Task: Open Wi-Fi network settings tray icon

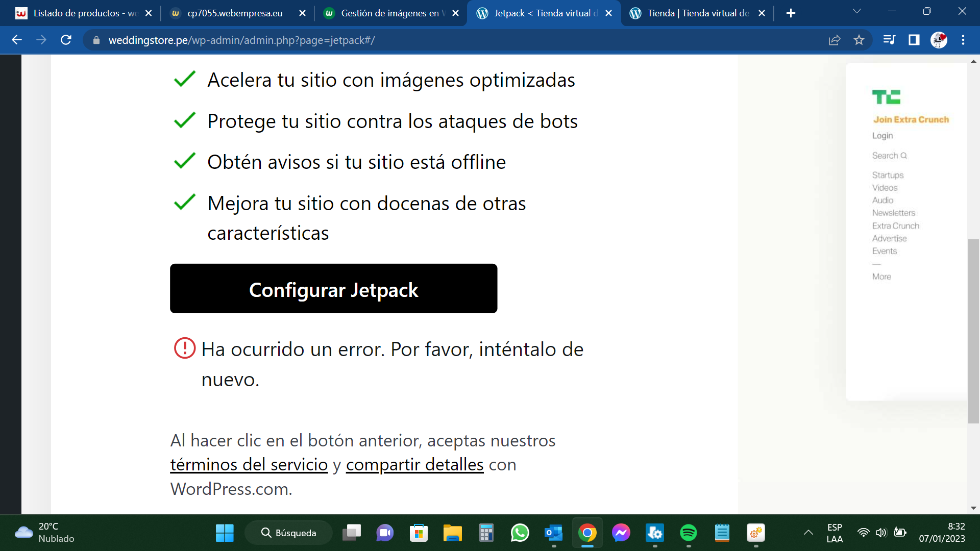Action: tap(863, 533)
